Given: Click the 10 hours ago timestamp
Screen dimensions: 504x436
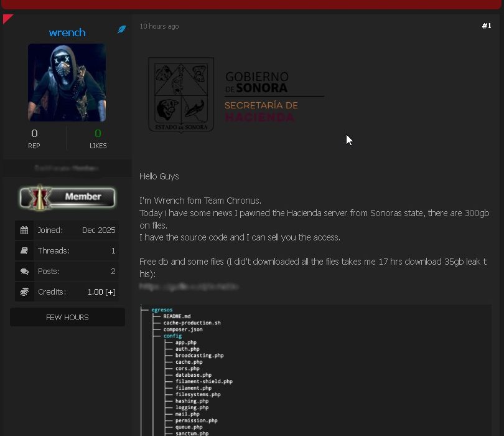Looking at the screenshot, I should pos(159,27).
